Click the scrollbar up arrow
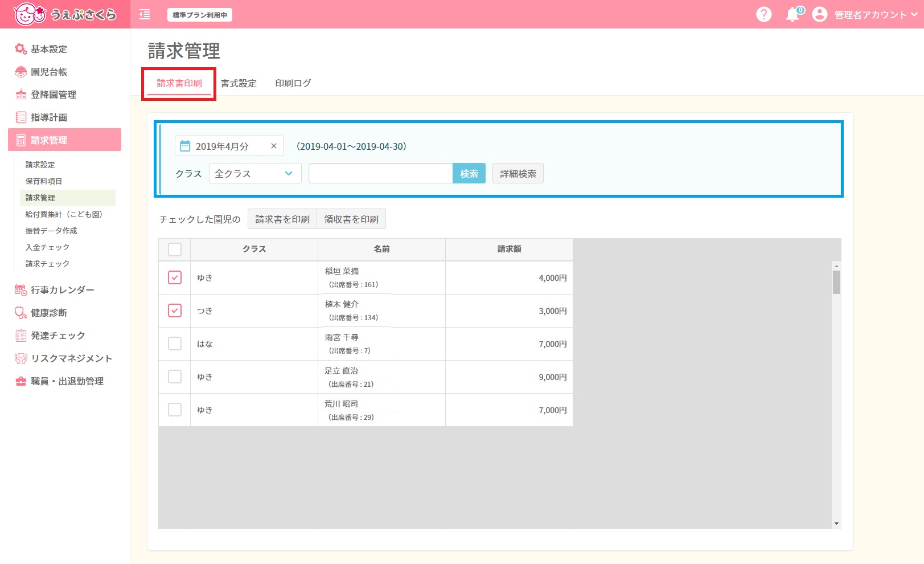Screen dimensions: 924x564 point(836,266)
